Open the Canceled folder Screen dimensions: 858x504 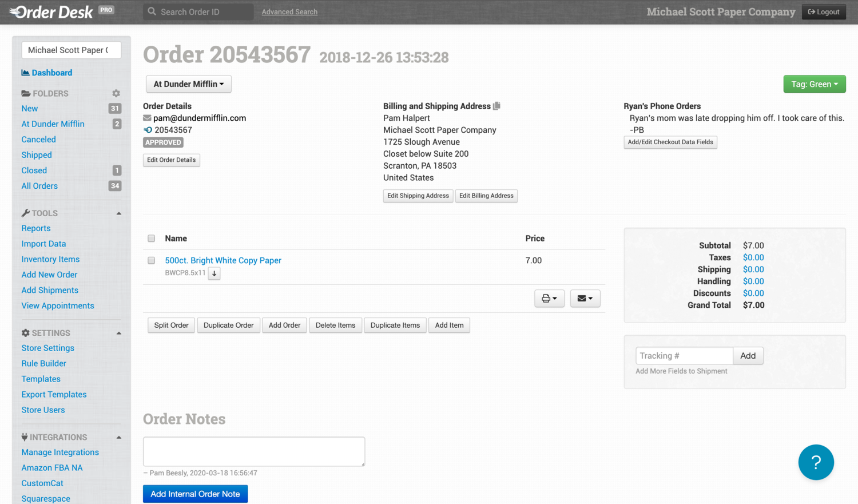(x=38, y=140)
